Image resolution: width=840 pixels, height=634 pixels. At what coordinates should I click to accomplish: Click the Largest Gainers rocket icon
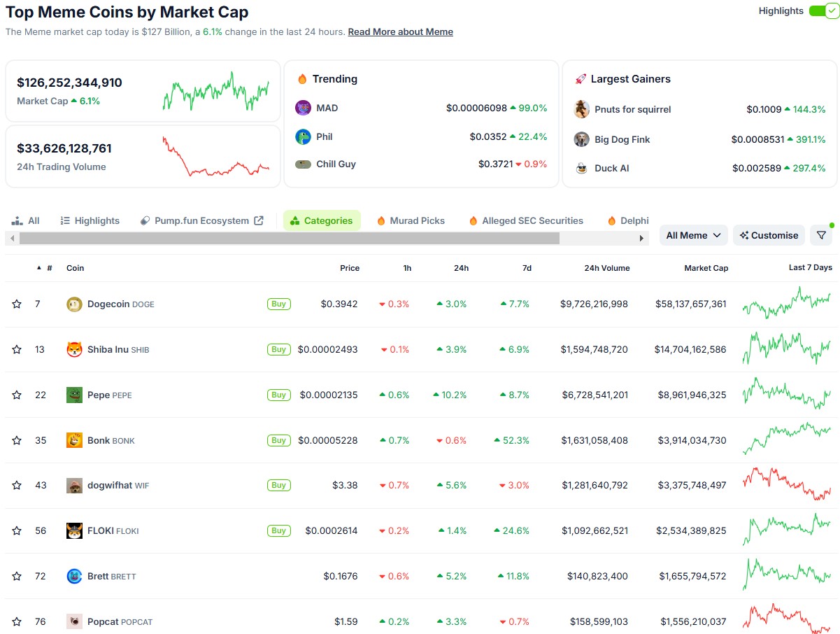pyautogui.click(x=580, y=79)
